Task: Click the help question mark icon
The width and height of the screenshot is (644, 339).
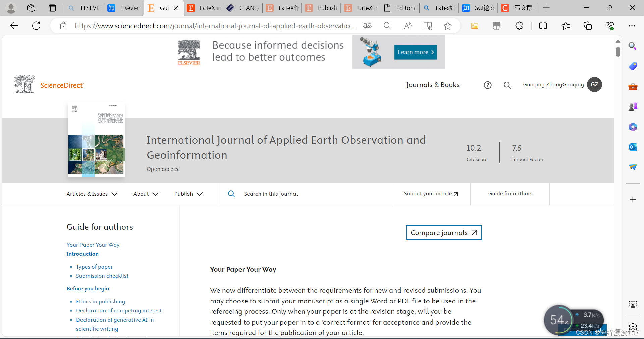Action: click(x=487, y=85)
